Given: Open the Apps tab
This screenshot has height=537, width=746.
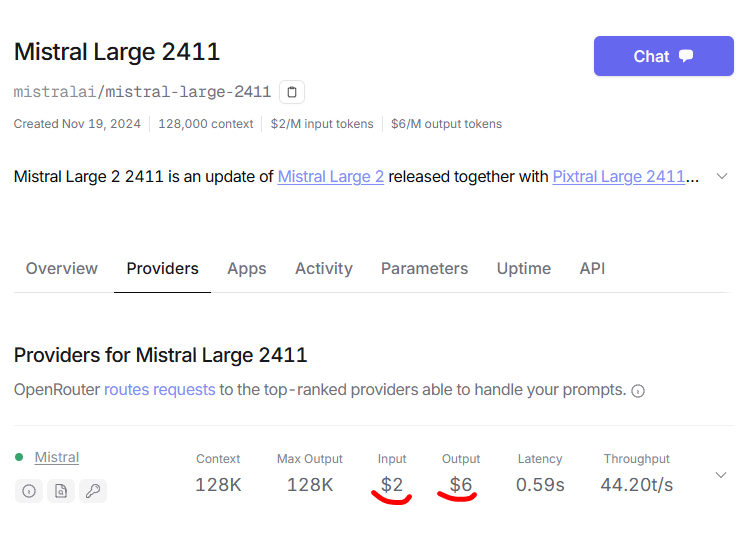Looking at the screenshot, I should tap(246, 269).
